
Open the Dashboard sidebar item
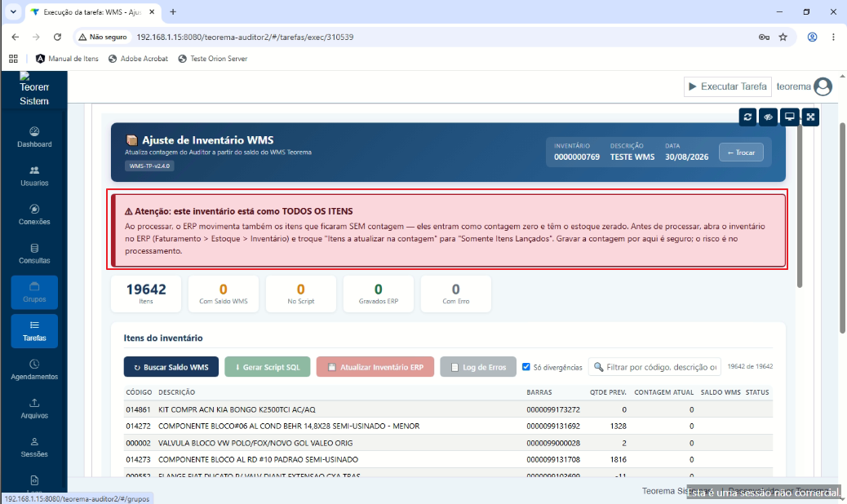pyautogui.click(x=34, y=137)
